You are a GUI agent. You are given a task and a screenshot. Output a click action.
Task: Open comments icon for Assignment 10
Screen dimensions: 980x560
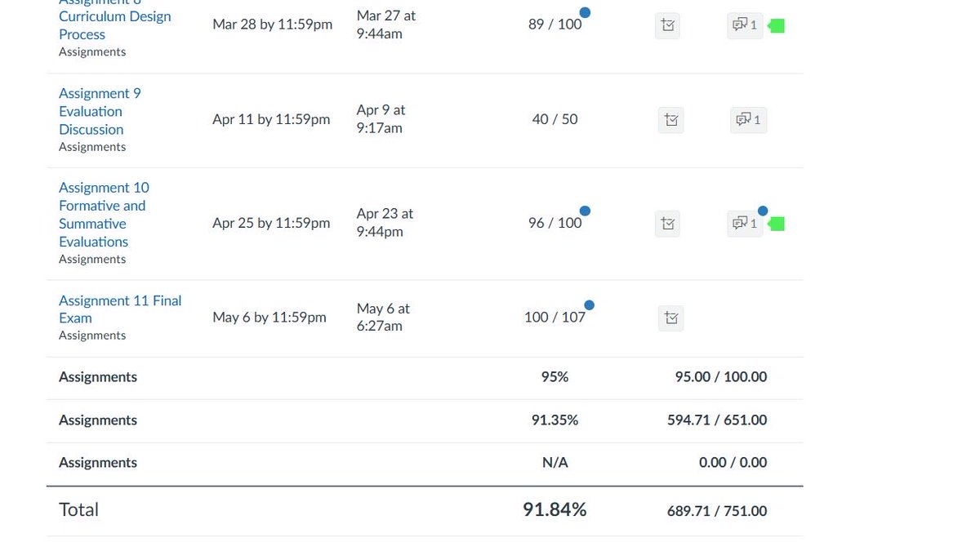(745, 224)
